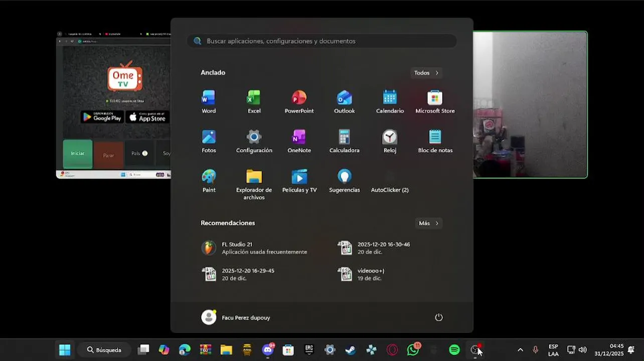The image size is (644, 361).
Task: Open Discord from taskbar
Action: coord(268,350)
